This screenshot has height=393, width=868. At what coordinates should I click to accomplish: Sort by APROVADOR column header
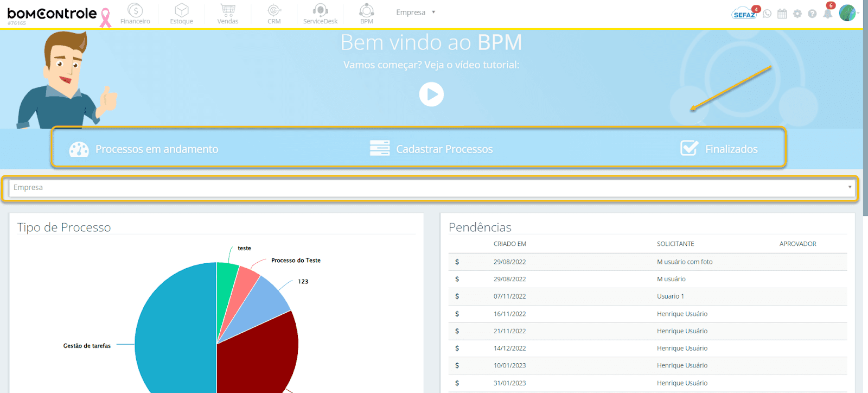click(797, 244)
